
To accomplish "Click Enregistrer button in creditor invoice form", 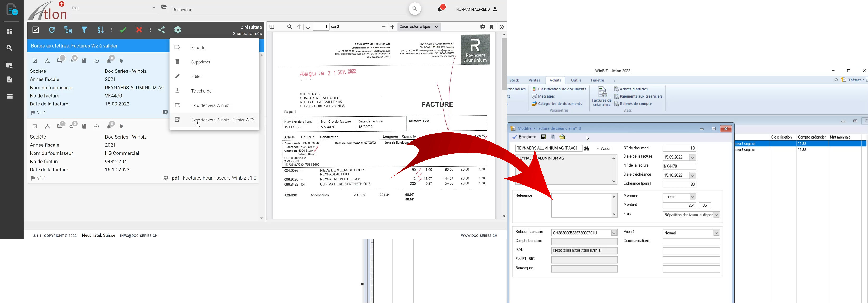I will click(526, 137).
